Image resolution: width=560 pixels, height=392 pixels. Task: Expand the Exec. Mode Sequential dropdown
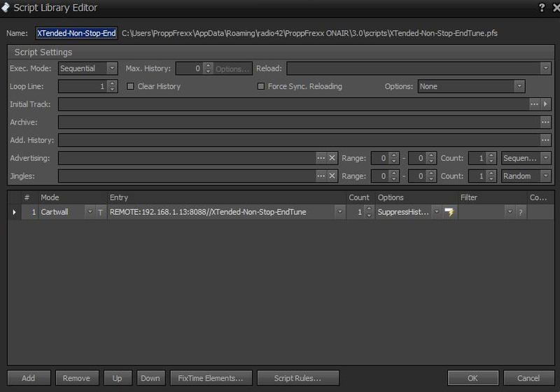point(112,69)
